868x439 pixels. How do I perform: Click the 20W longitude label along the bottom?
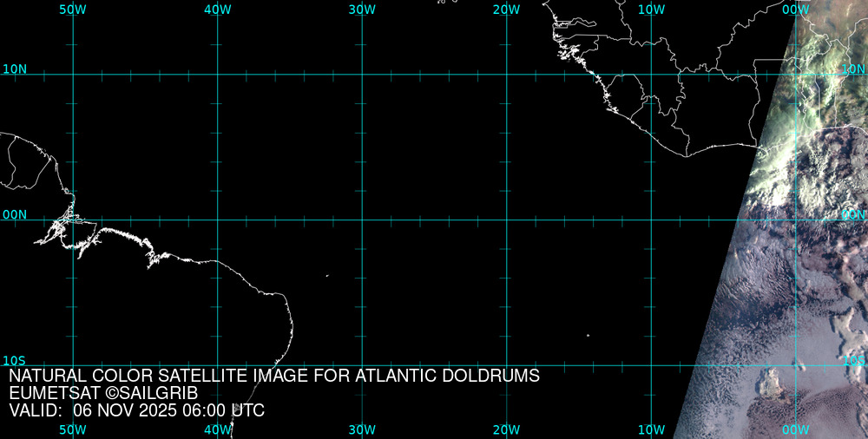coord(506,429)
